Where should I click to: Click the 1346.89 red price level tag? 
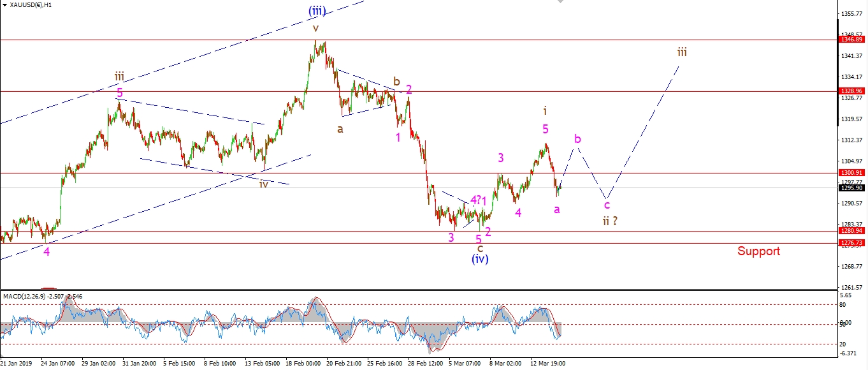click(x=851, y=40)
